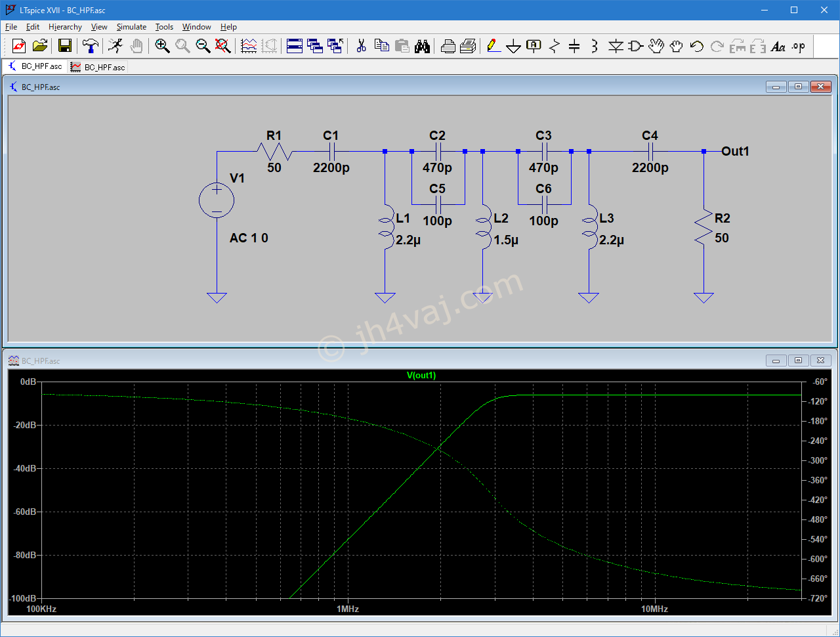Click the Open file folder icon

point(40,46)
